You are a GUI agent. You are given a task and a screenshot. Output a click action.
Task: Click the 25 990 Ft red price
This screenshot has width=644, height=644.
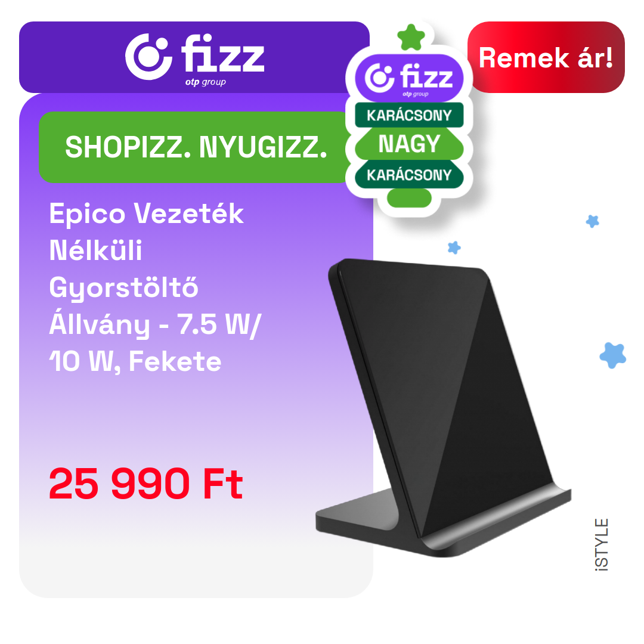point(146,484)
